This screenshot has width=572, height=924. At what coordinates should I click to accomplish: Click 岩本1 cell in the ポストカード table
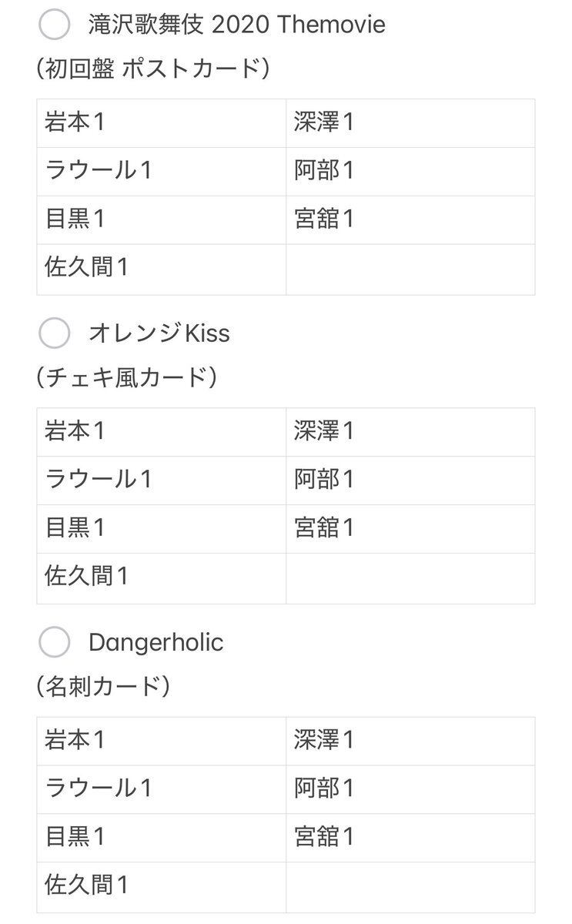tap(162, 123)
